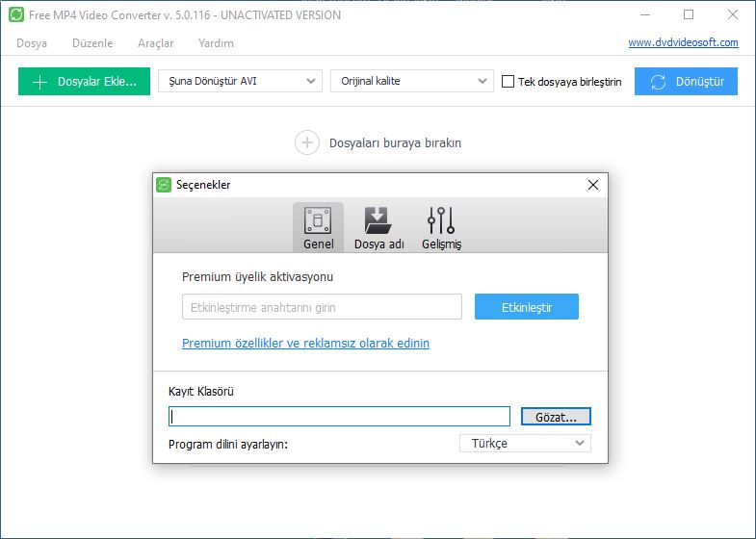The image size is (756, 539).
Task: Open the Premium özellikler ve reklamsız link
Action: (x=305, y=343)
